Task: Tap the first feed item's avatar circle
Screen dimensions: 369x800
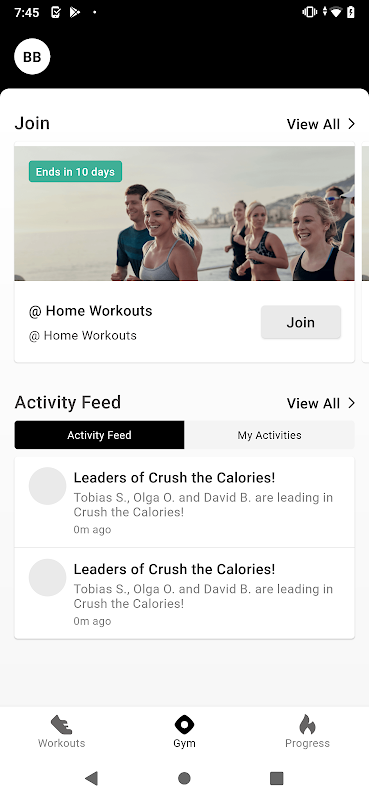Action: [x=47, y=486]
